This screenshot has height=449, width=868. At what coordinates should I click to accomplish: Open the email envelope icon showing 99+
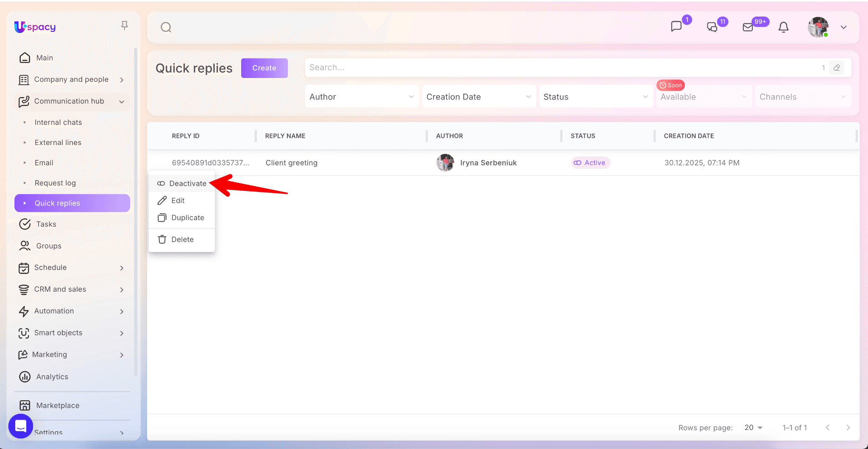pyautogui.click(x=748, y=27)
